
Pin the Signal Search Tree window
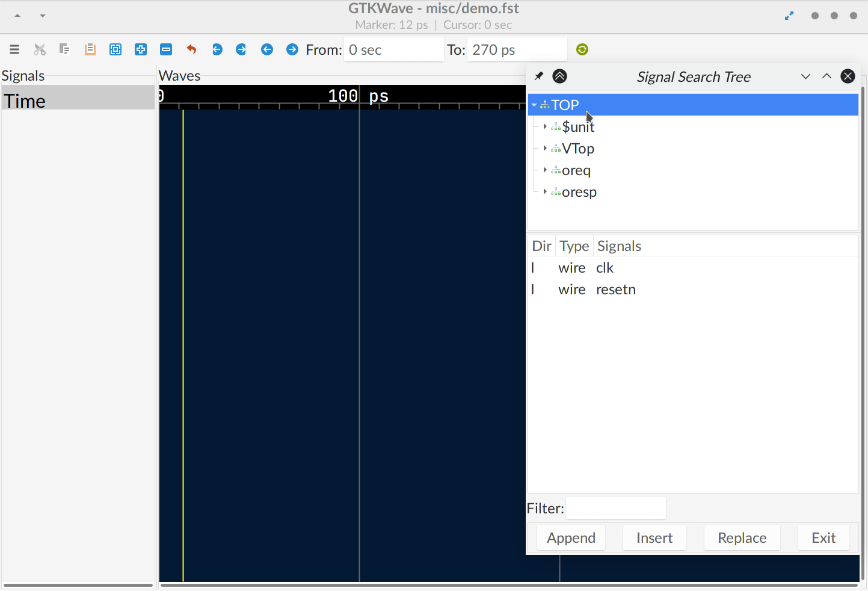539,76
